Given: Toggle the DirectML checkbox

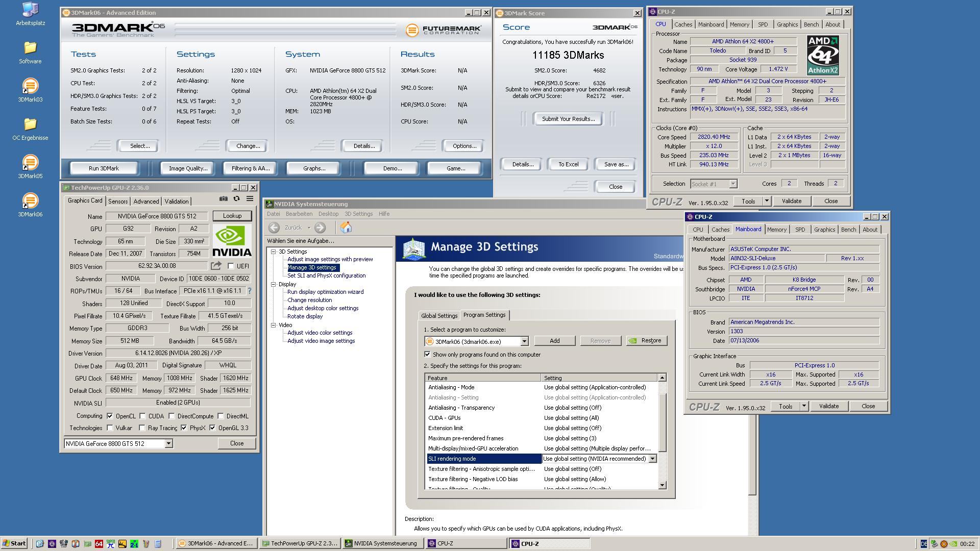Looking at the screenshot, I should pos(220,416).
